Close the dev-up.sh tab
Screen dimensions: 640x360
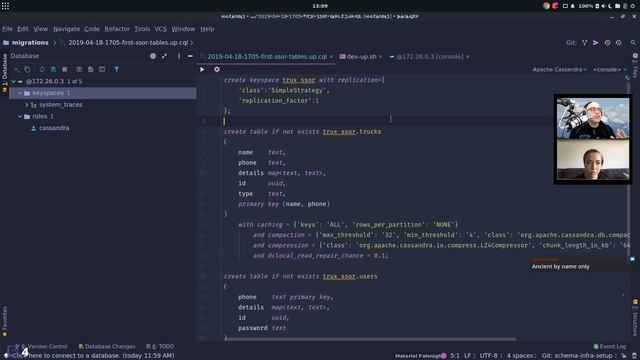tap(381, 57)
